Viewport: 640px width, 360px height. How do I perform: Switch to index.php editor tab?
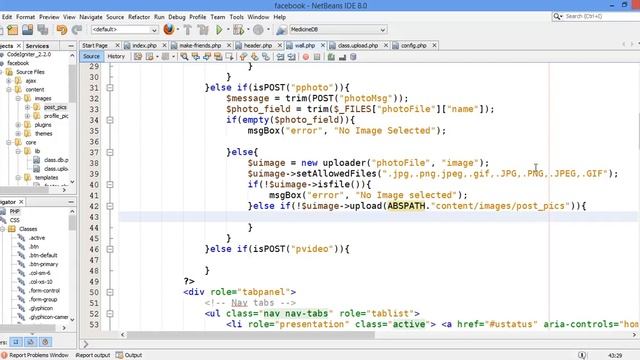point(144,45)
